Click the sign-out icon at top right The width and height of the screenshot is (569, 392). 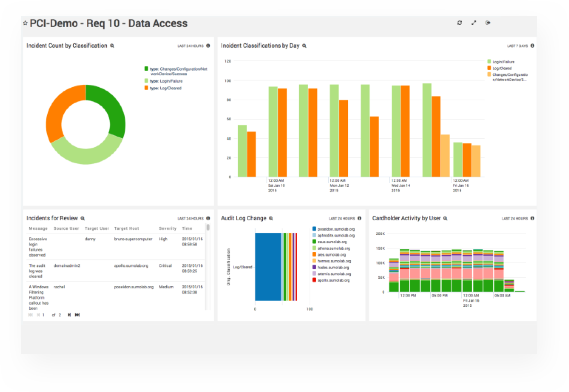(488, 23)
